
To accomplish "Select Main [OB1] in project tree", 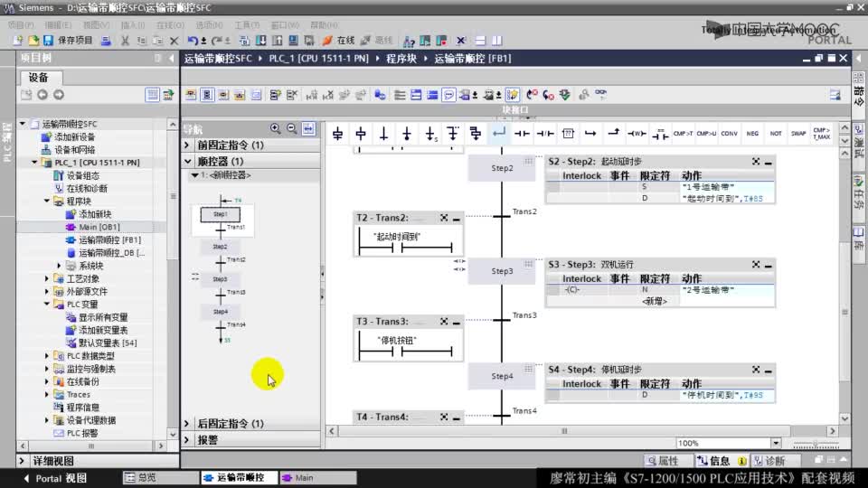I will pyautogui.click(x=99, y=227).
